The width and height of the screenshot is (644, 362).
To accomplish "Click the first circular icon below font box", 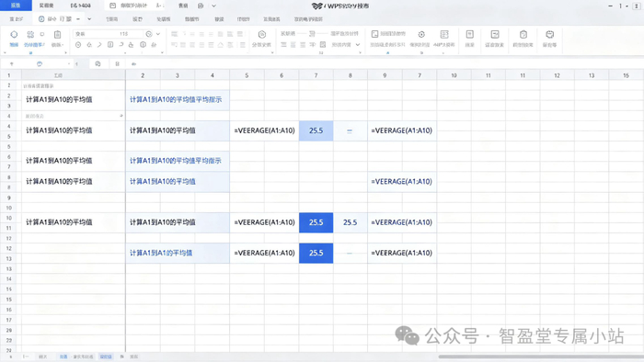I will [78, 45].
